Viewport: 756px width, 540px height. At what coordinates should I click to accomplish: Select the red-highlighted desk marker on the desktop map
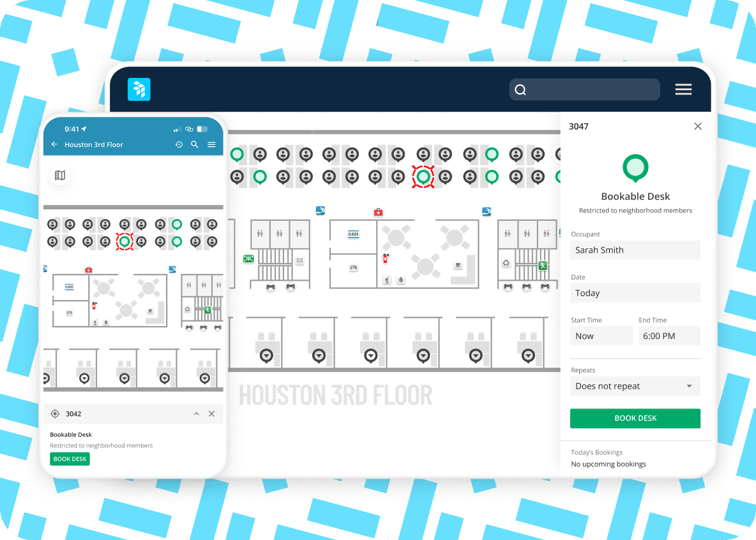click(422, 176)
